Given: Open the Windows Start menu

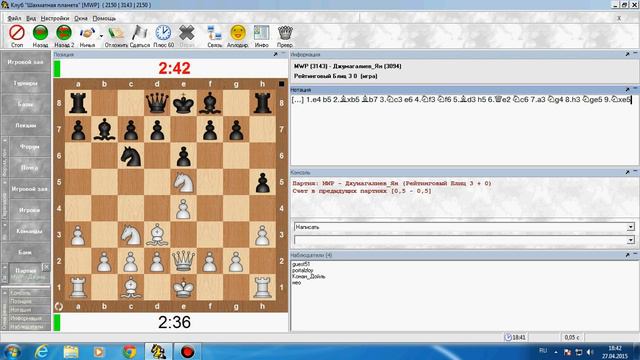Looking at the screenshot, I should pyautogui.click(x=12, y=351).
